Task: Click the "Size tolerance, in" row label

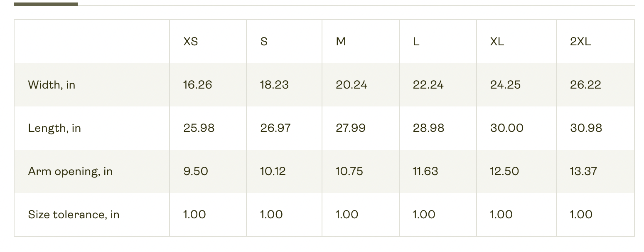Action: [74, 215]
